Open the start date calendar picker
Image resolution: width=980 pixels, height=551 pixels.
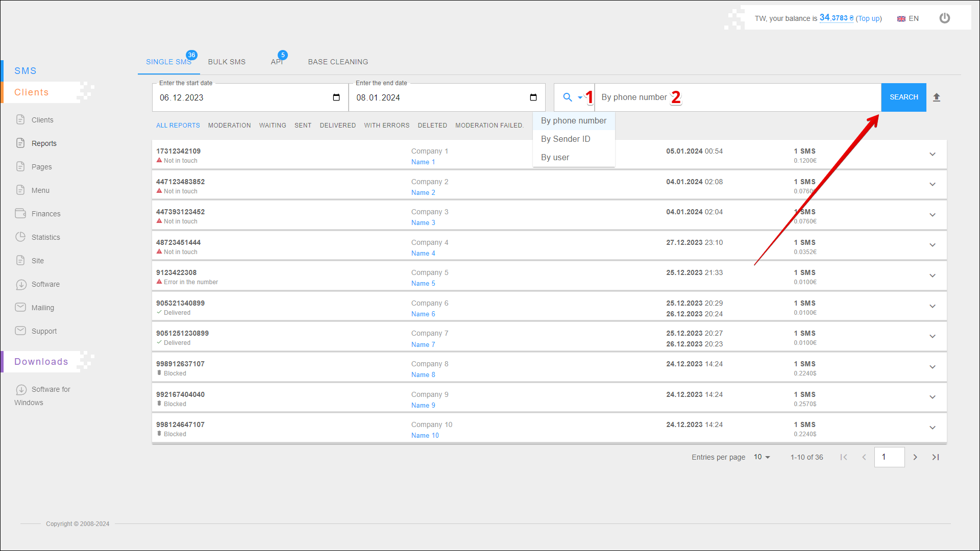336,97
